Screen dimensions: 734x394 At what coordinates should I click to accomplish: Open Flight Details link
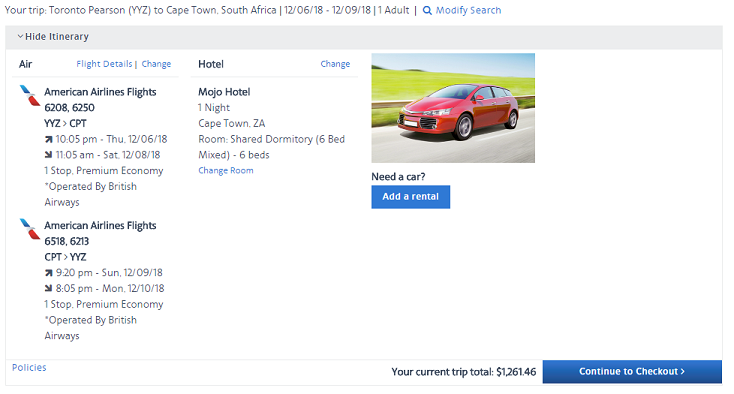[x=104, y=64]
